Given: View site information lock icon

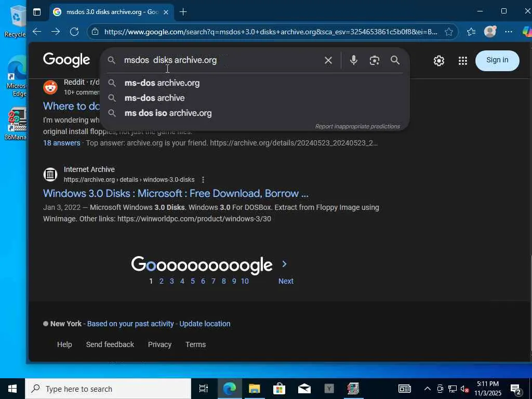Looking at the screenshot, I should click(x=96, y=32).
